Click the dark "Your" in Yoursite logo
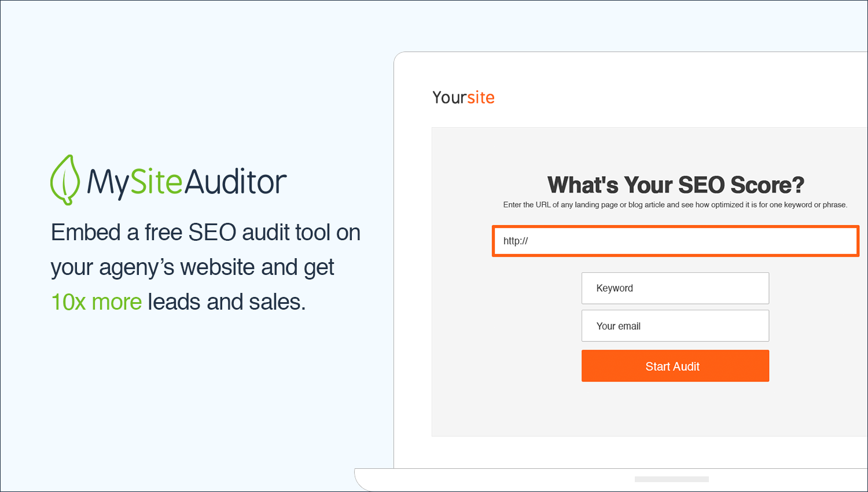 click(449, 97)
